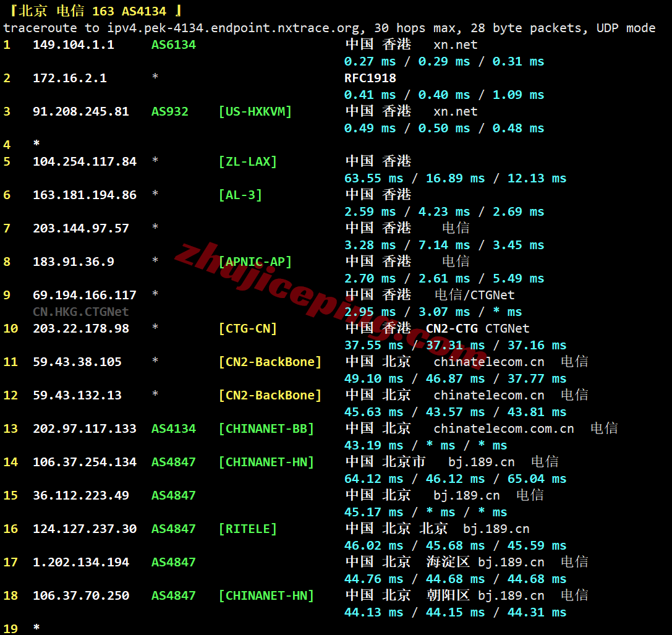The image size is (672, 635).
Task: Select latency value 63.55 ms
Action: pyautogui.click(x=374, y=178)
